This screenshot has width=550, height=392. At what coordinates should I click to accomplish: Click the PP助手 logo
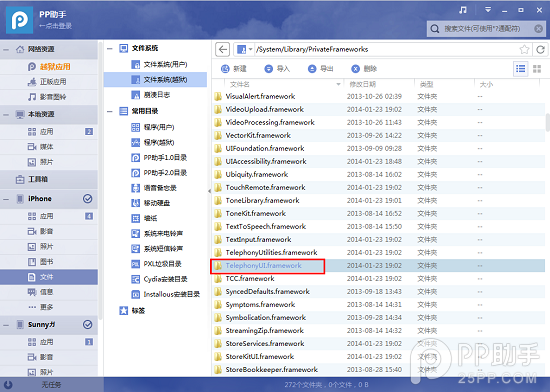point(19,20)
